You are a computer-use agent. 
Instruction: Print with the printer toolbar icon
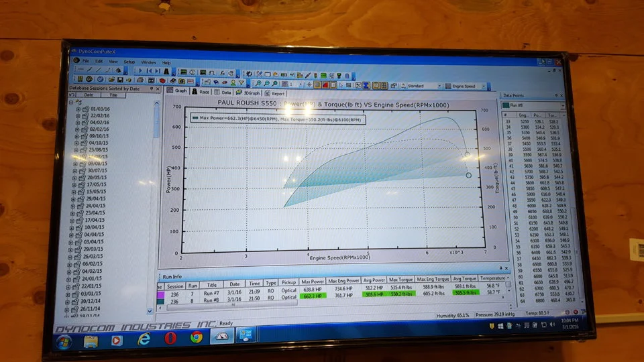140,80
